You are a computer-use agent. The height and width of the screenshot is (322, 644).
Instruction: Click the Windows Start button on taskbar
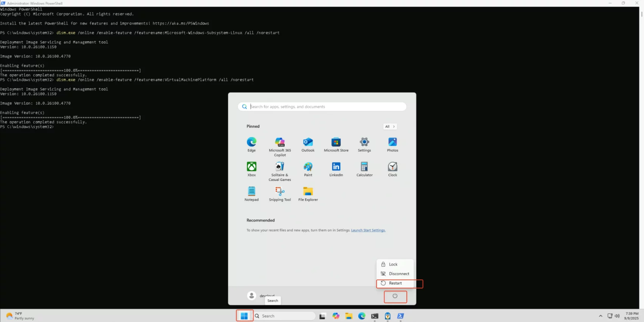[x=244, y=316]
